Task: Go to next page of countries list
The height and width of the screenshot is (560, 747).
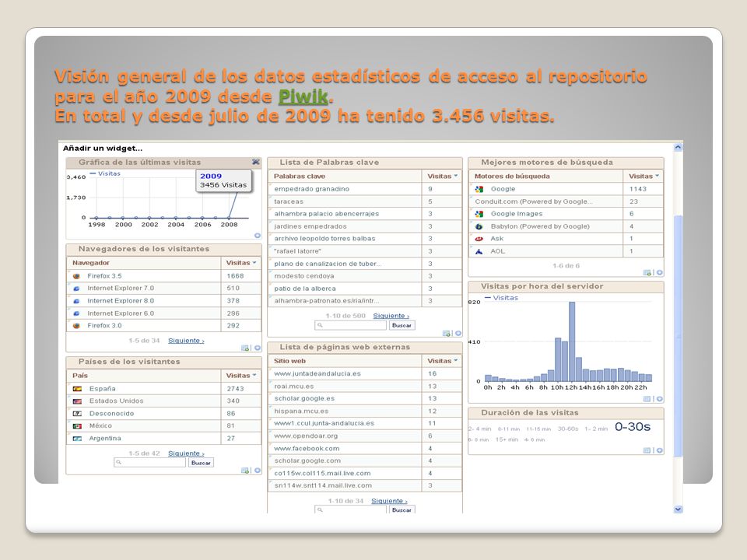Action: [186, 453]
